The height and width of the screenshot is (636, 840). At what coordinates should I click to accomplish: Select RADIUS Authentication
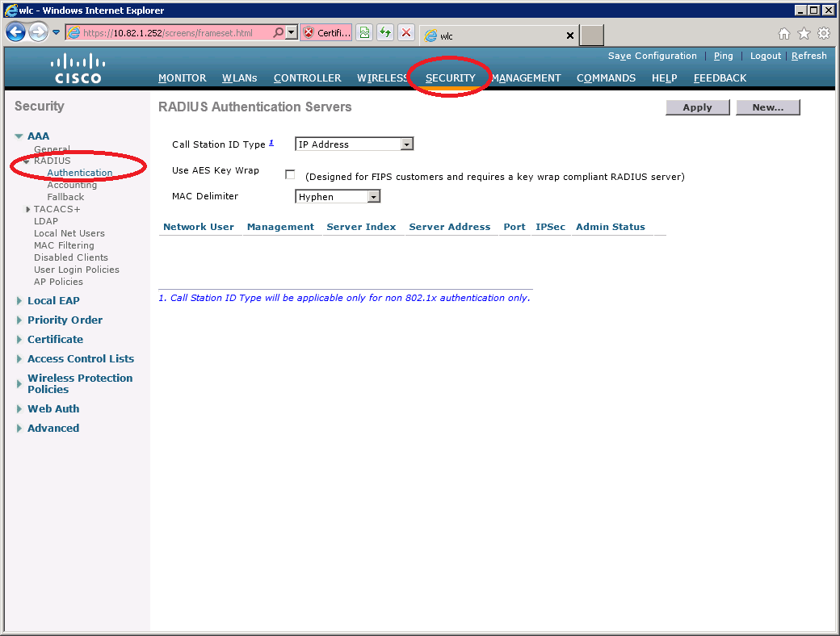80,173
